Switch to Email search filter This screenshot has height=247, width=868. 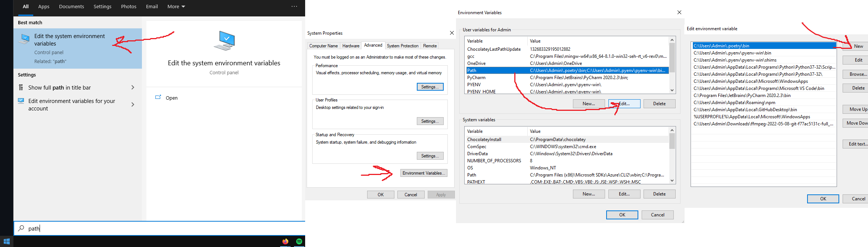coord(152,6)
